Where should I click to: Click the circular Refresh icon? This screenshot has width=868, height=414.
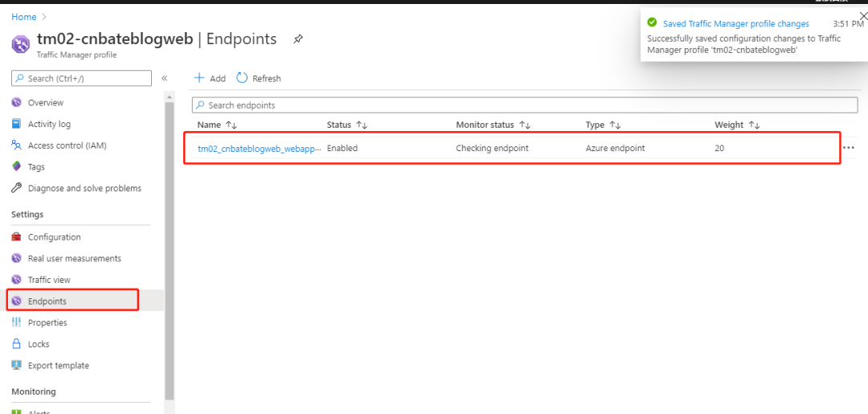[x=242, y=78]
